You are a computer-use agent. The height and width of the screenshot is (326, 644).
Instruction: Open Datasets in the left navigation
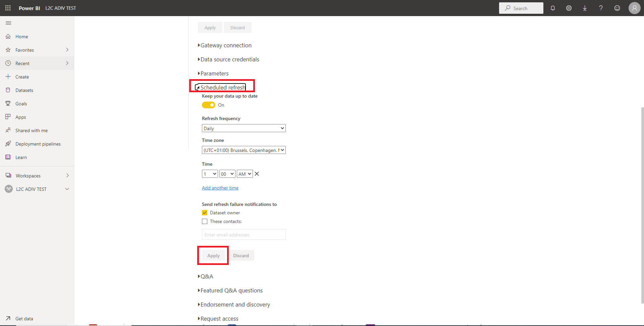click(24, 90)
